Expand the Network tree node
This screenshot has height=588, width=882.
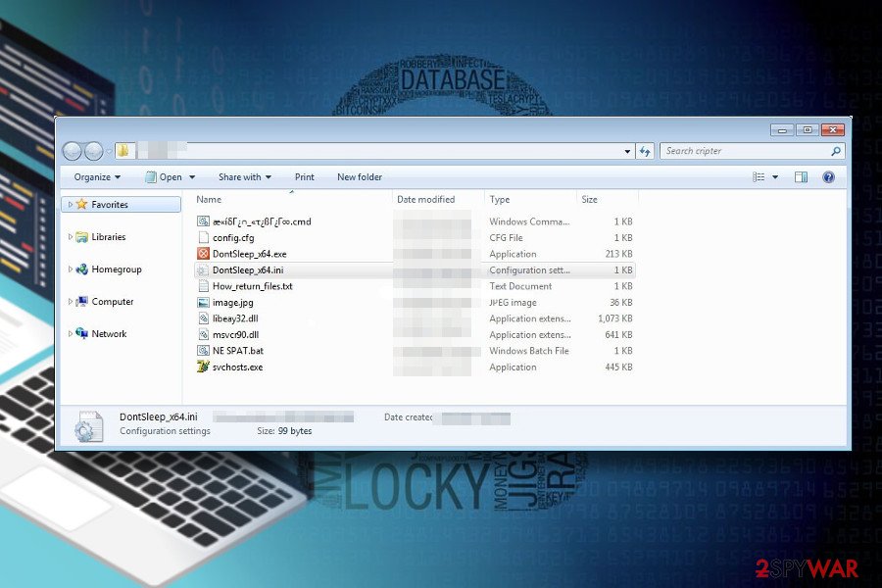pyautogui.click(x=70, y=333)
